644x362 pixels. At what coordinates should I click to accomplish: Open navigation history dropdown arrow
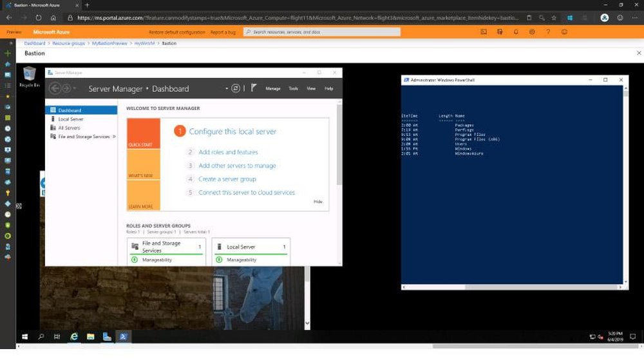[x=74, y=88]
